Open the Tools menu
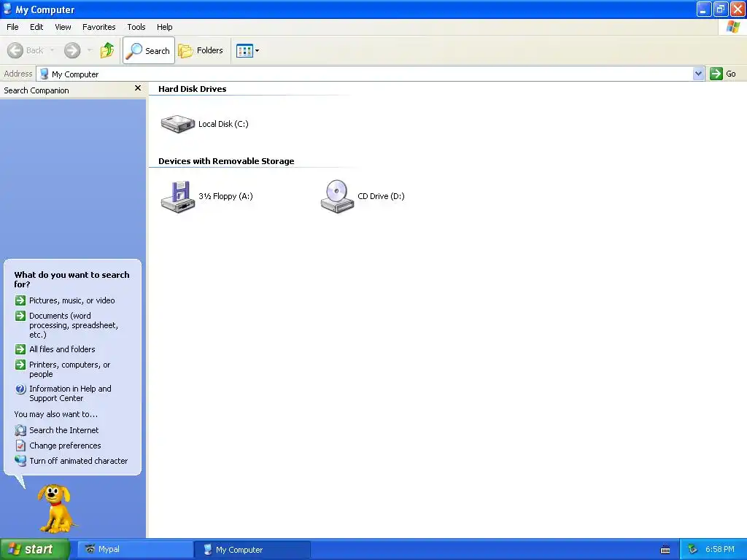 pyautogui.click(x=136, y=27)
